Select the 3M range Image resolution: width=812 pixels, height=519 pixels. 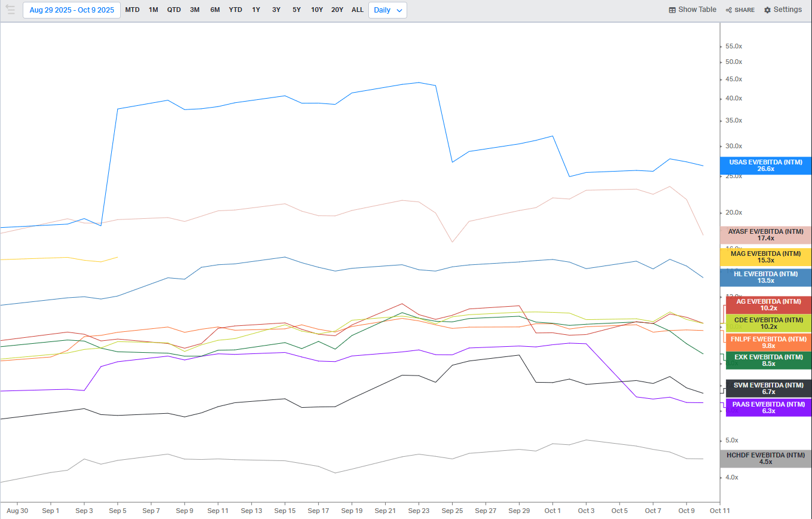[x=195, y=10]
